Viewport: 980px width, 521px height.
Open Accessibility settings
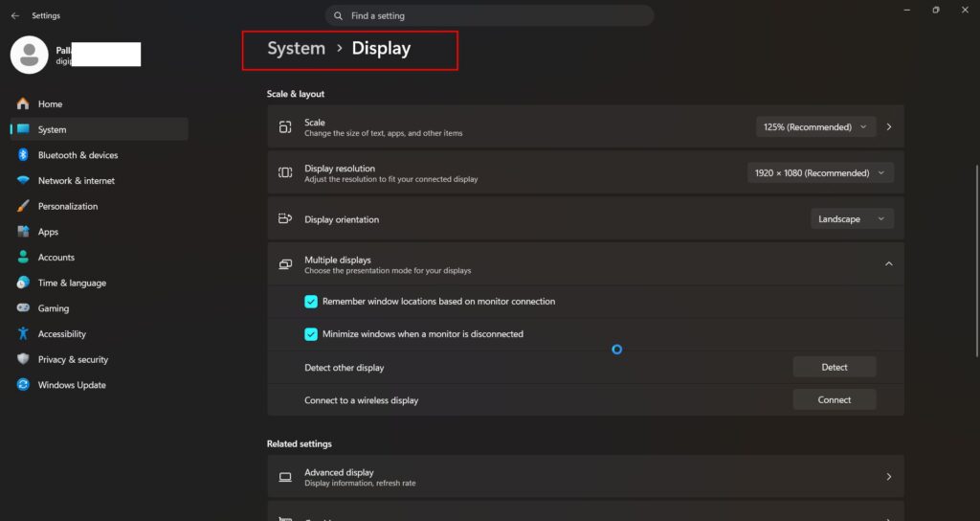[99, 334]
